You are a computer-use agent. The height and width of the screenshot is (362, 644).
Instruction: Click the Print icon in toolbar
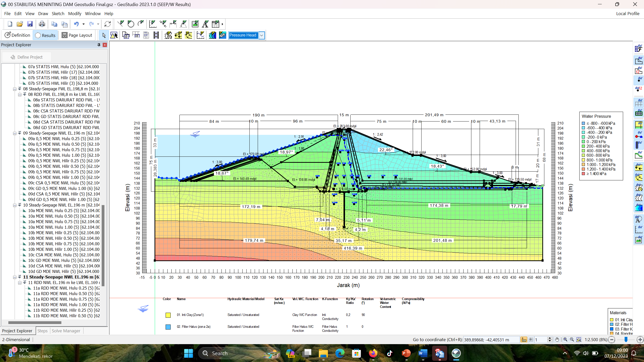(42, 24)
